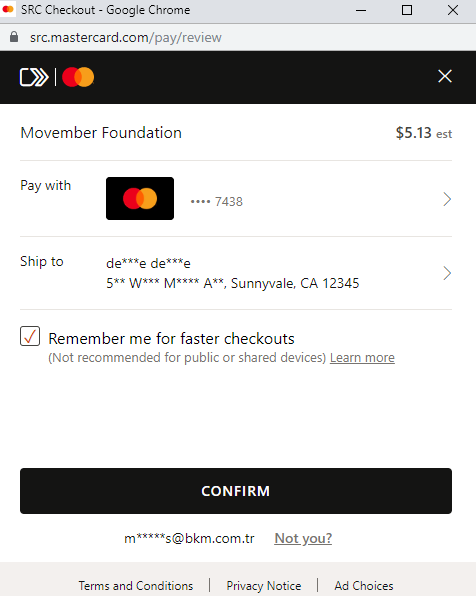Viewport: 476px width, 596px height.
Task: Click the masked shipping address text
Action: (233, 283)
